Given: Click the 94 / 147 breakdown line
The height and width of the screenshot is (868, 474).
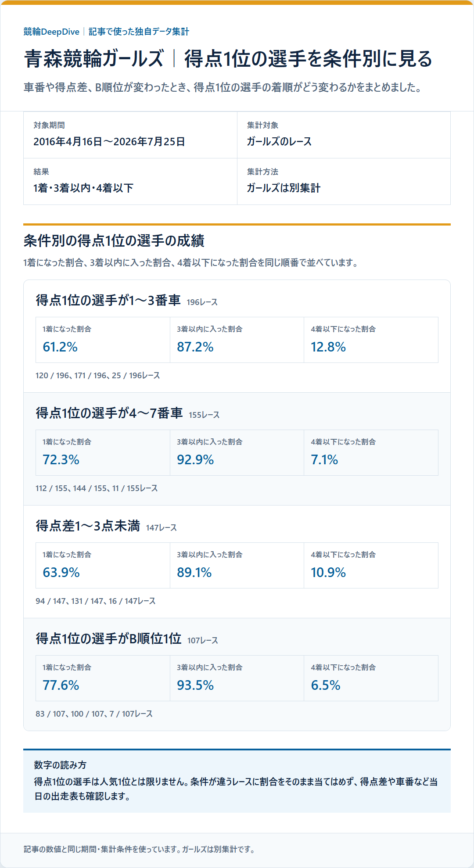Looking at the screenshot, I should 96,601.
